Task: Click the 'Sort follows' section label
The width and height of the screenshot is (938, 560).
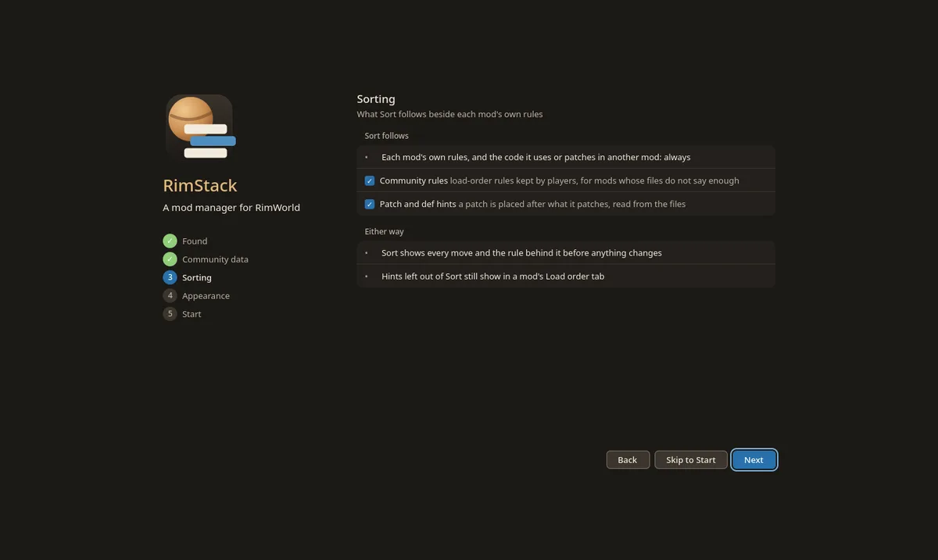Action: click(x=386, y=136)
